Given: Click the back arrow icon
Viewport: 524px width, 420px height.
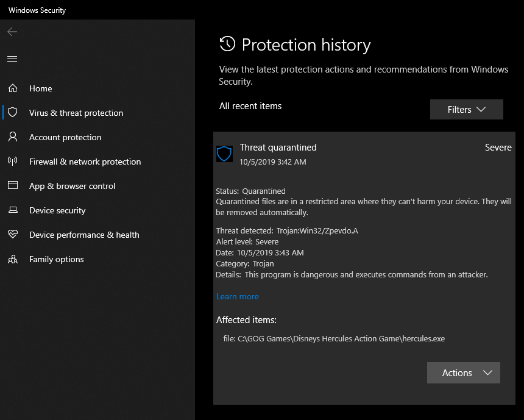Looking at the screenshot, I should coord(12,32).
